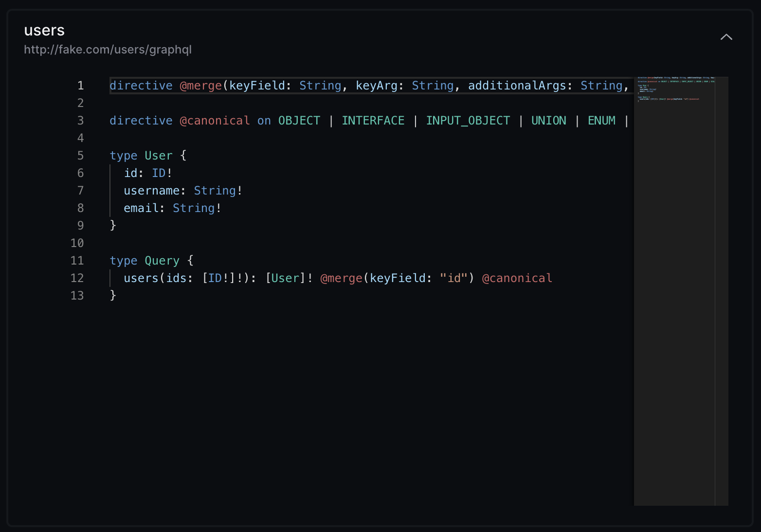Image resolution: width=761 pixels, height=532 pixels.
Task: Click the ENUM location in the canonical directive
Action: coord(601,120)
